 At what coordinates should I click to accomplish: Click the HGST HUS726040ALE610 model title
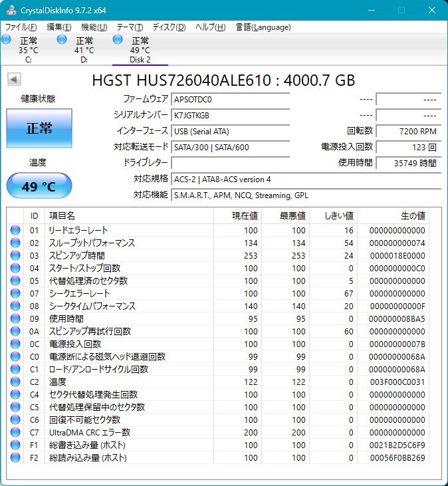tap(223, 80)
